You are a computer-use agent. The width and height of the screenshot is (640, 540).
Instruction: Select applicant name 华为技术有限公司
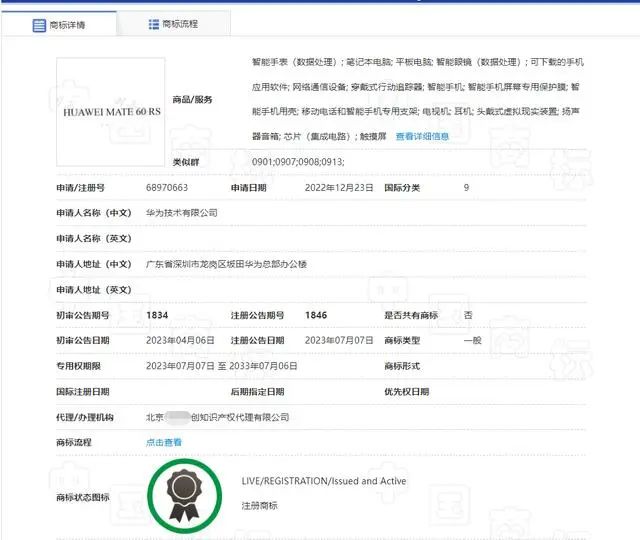point(182,213)
